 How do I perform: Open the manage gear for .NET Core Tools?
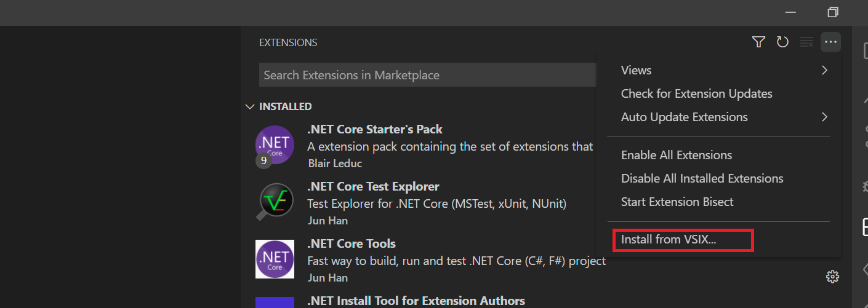(832, 277)
